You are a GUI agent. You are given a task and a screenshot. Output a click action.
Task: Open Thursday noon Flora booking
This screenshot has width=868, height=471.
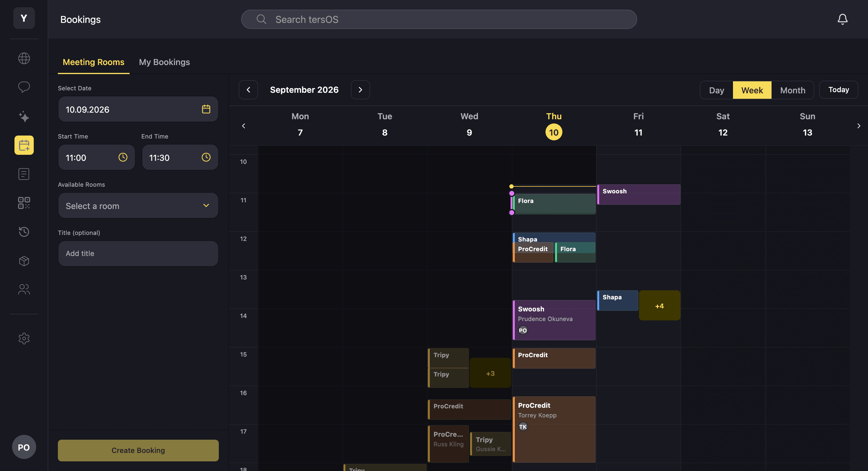coord(575,252)
